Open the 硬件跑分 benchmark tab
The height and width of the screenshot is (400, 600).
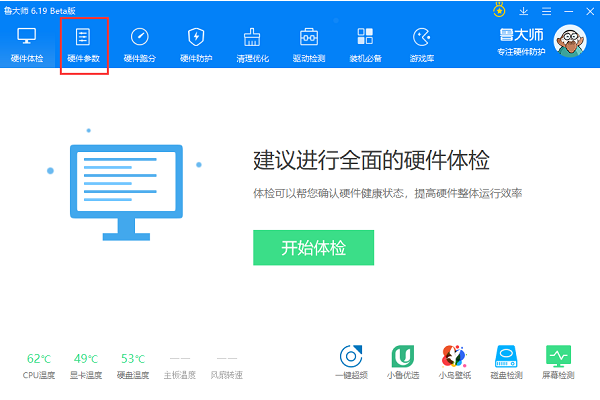[140, 45]
